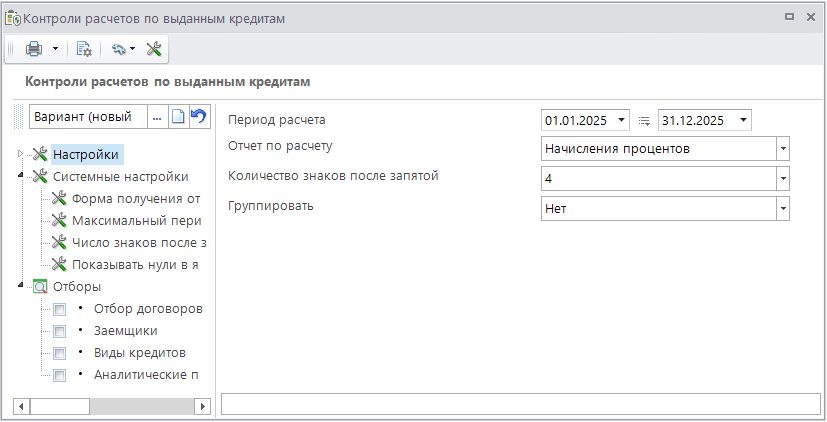
Task: Expand the Настройки tree node
Action: pos(20,154)
